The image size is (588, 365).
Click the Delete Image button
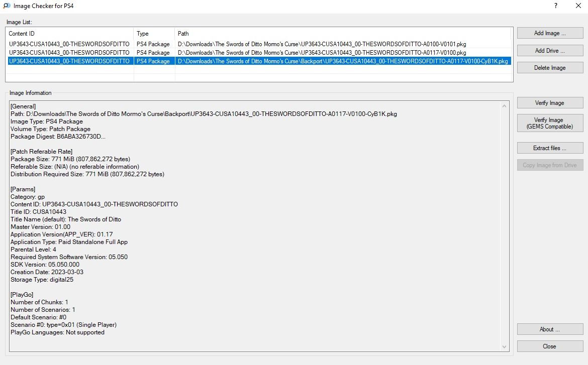(550, 68)
